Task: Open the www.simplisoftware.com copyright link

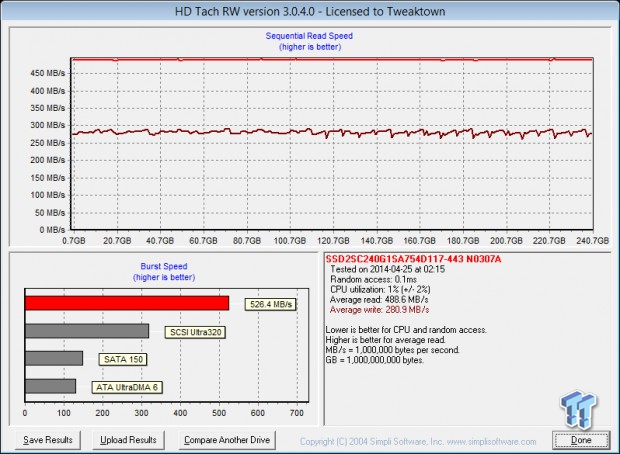Action: click(x=491, y=442)
